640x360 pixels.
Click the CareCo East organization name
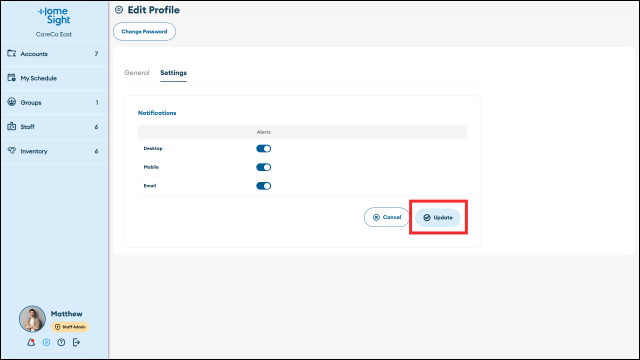54,34
